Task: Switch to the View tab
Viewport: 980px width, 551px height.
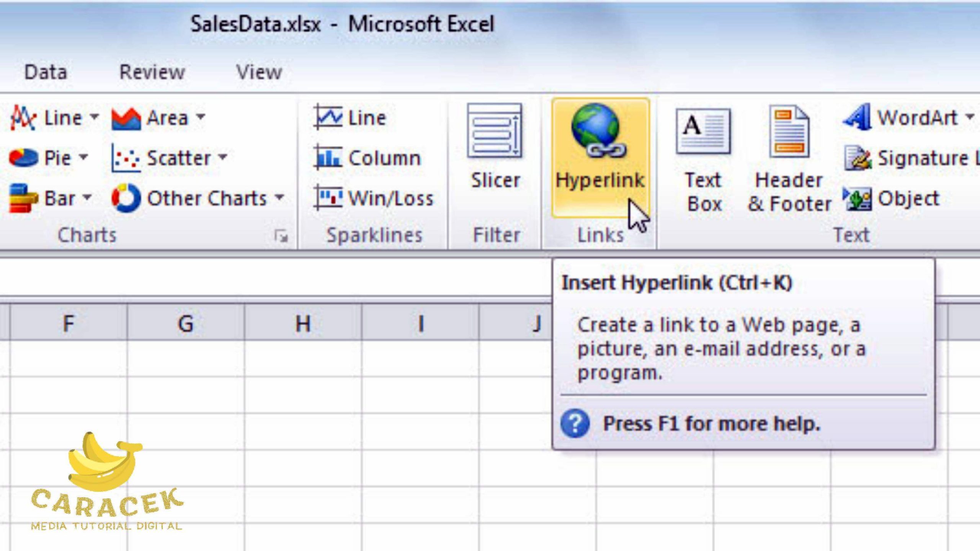Action: [259, 72]
